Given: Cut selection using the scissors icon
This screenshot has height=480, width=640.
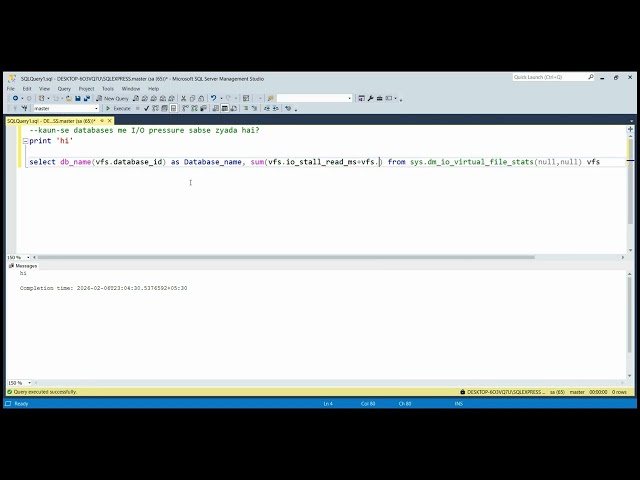Looking at the screenshot, I should pos(183,98).
